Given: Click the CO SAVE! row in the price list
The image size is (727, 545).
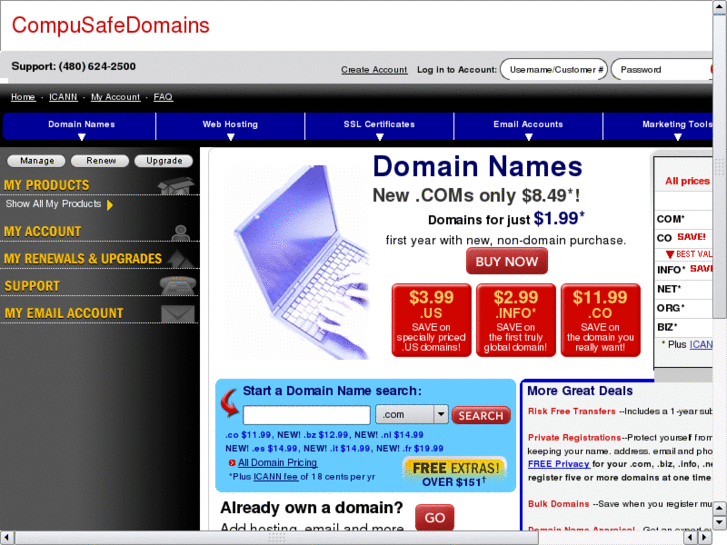Looking at the screenshot, I should 684,237.
